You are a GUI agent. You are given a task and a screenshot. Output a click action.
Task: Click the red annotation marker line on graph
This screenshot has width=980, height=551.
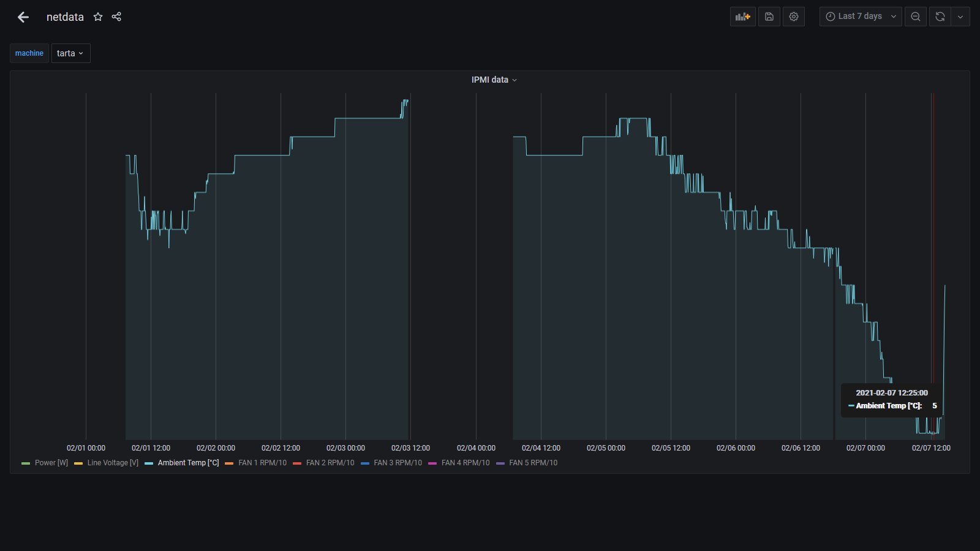pyautogui.click(x=933, y=245)
